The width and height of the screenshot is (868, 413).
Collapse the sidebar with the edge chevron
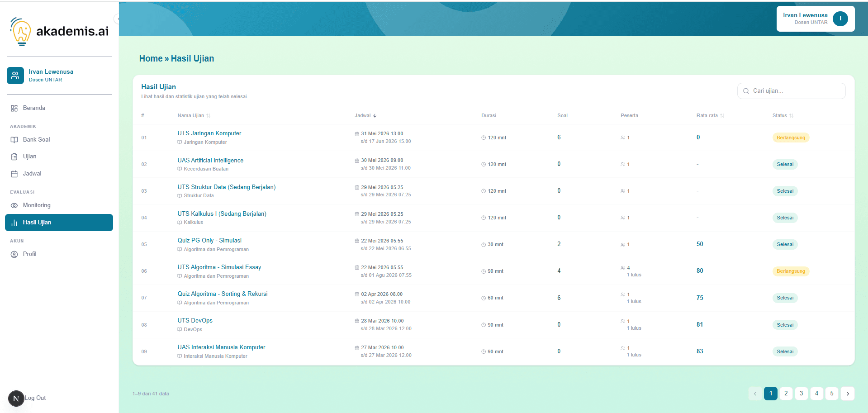pyautogui.click(x=116, y=19)
